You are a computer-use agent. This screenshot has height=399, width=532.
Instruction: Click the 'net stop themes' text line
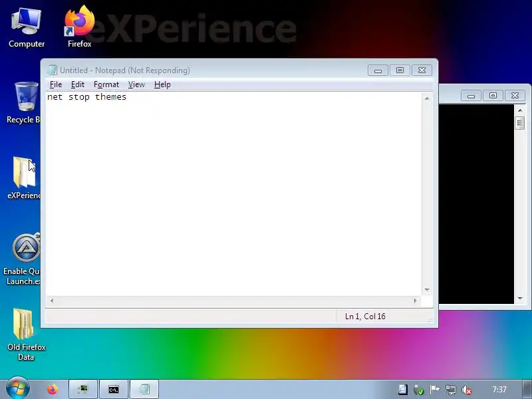point(87,97)
